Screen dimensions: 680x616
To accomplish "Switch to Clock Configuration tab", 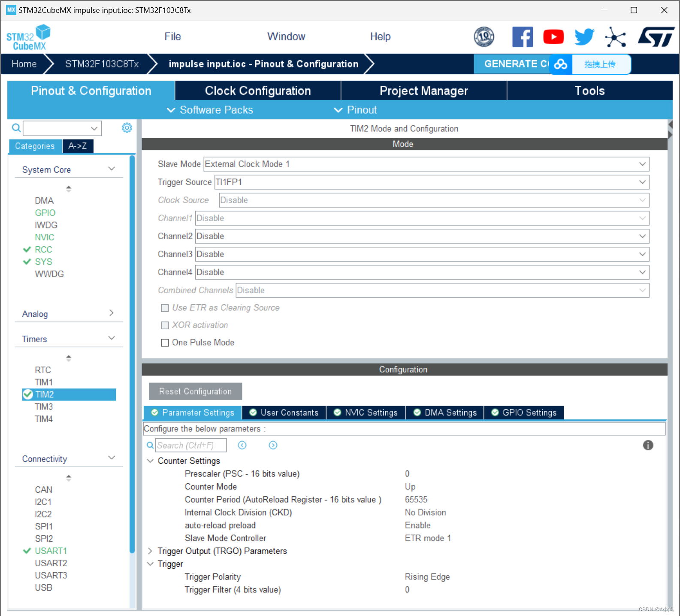I will click(258, 91).
